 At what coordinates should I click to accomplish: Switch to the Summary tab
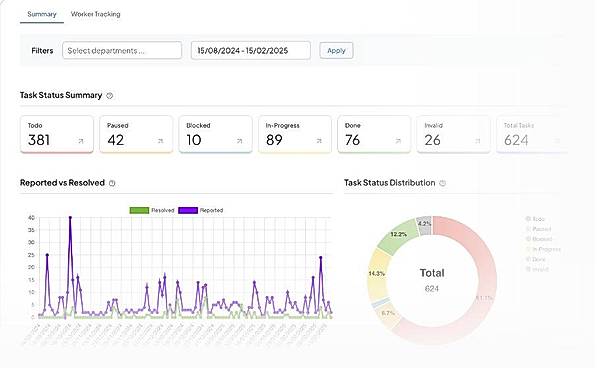[42, 14]
